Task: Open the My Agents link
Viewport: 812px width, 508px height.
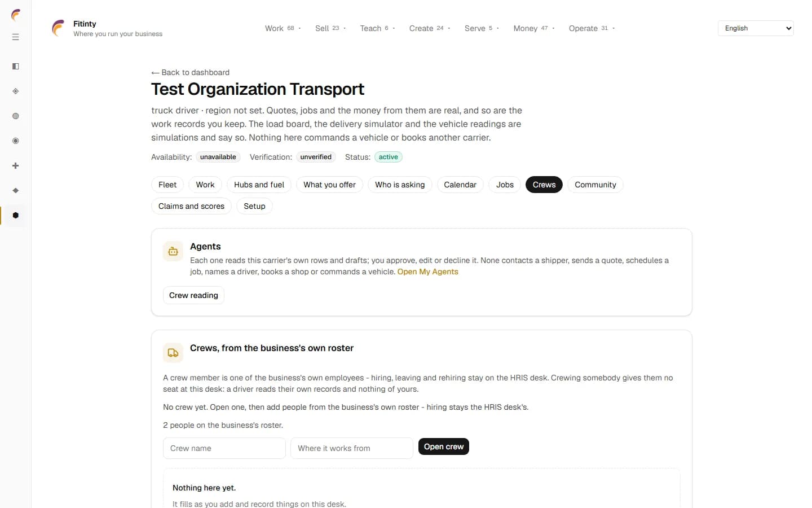Action: coord(428,271)
